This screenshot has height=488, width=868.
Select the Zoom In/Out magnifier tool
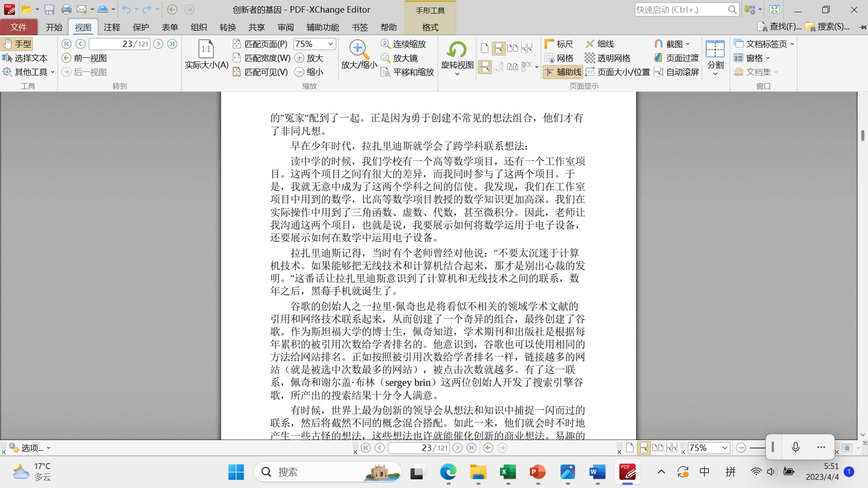click(x=359, y=50)
